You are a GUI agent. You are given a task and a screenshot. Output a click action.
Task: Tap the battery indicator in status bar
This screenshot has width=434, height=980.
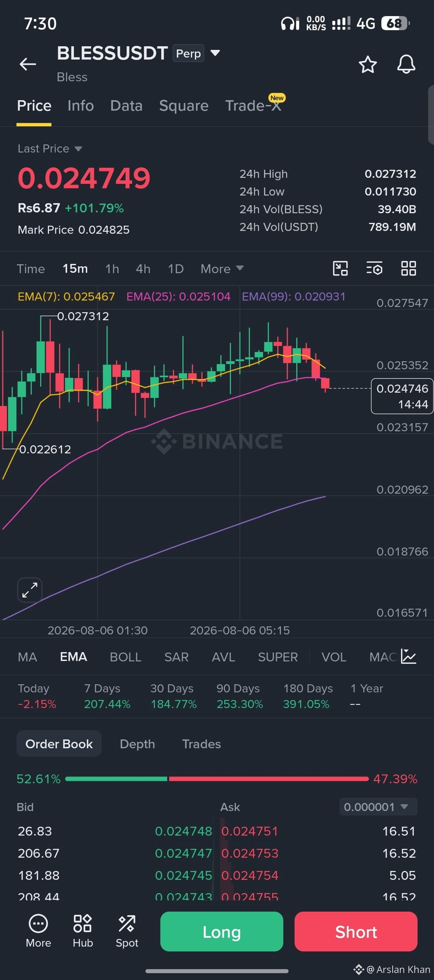[x=395, y=23]
